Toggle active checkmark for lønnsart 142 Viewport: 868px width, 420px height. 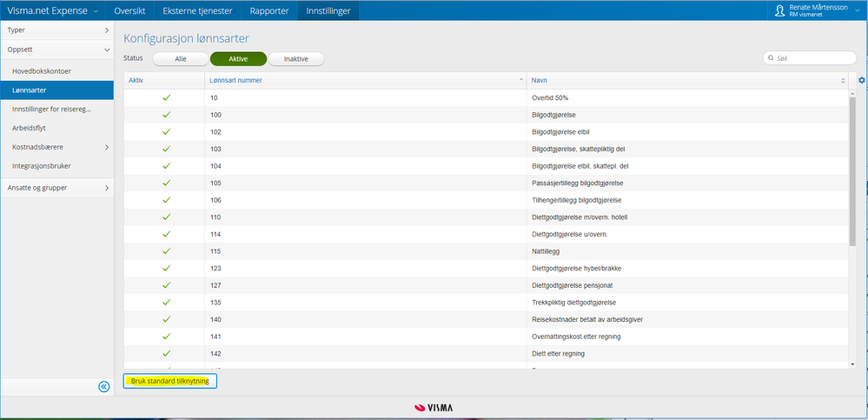[166, 354]
